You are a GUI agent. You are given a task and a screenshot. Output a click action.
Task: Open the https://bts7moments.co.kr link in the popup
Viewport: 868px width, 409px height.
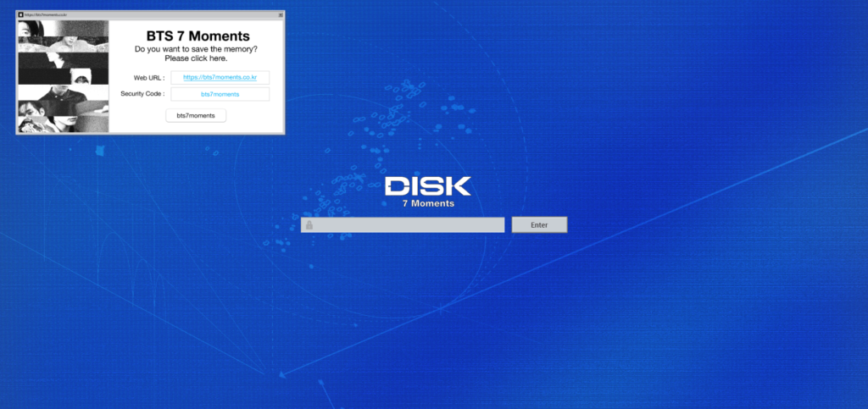(x=220, y=77)
